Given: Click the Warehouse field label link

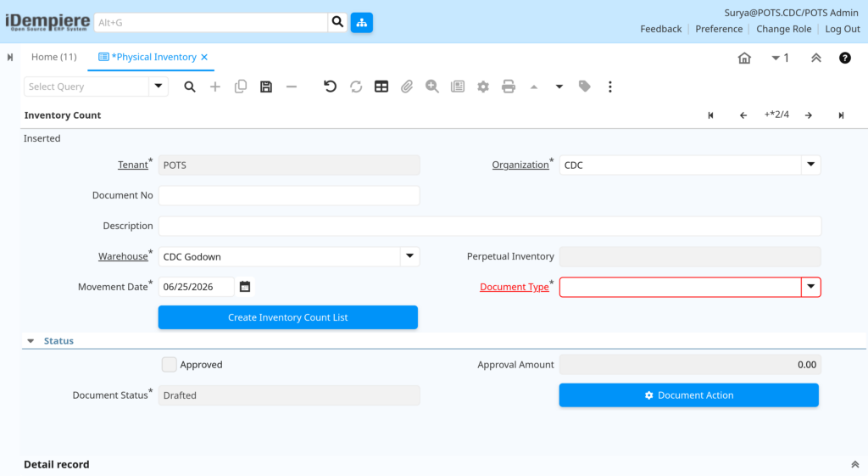Looking at the screenshot, I should [123, 256].
